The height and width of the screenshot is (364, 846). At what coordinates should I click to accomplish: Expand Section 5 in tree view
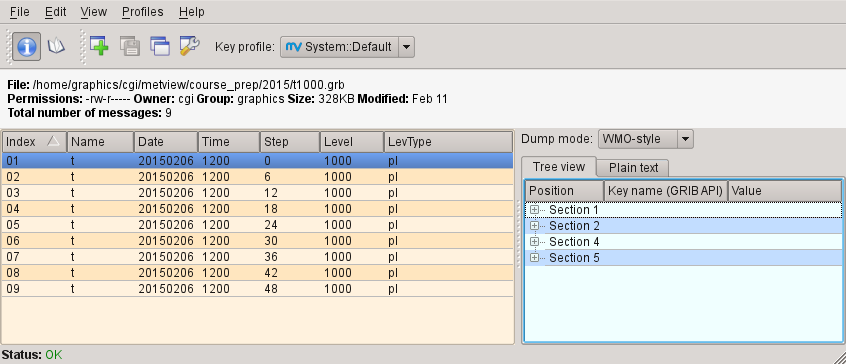click(x=534, y=258)
